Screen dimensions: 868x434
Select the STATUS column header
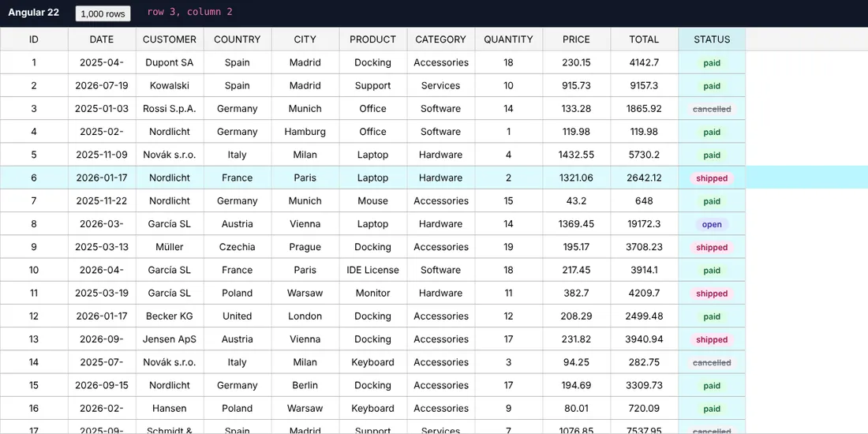[712, 39]
